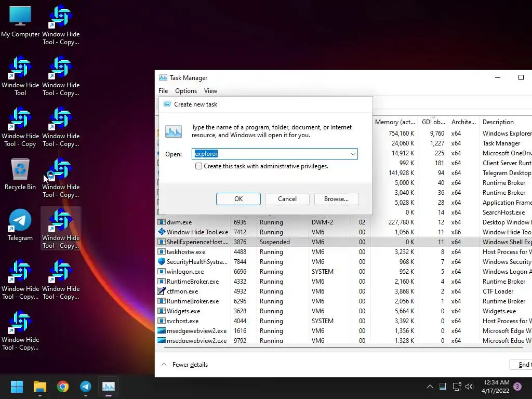Open the notification badge showing 3
Screen dimensions: 532x399
517,387
